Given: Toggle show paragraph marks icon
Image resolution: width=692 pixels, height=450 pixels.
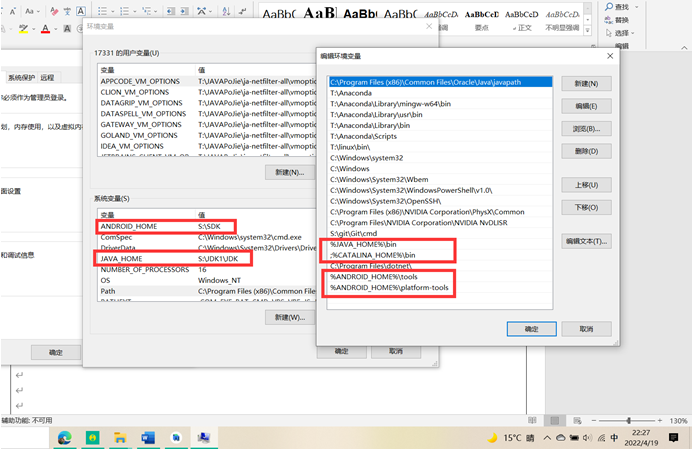Looking at the screenshot, I should pyautogui.click(x=242, y=11).
